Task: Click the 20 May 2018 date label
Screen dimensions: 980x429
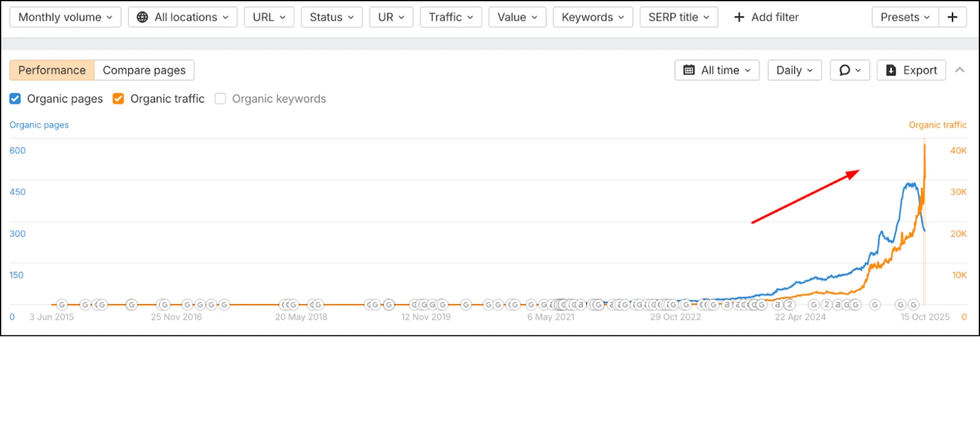Action: (x=301, y=317)
